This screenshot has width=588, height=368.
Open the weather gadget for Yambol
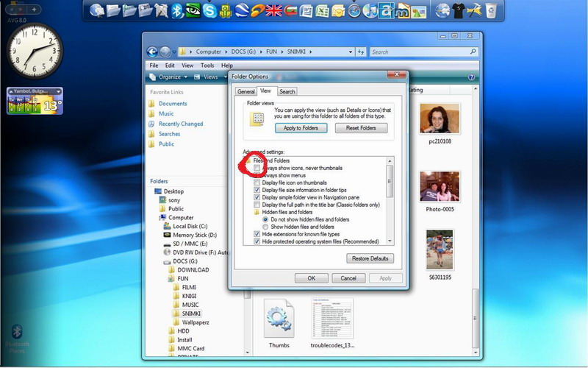coord(35,101)
